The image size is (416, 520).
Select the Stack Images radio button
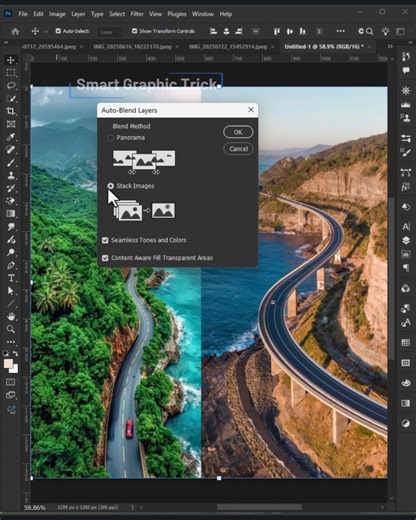111,186
